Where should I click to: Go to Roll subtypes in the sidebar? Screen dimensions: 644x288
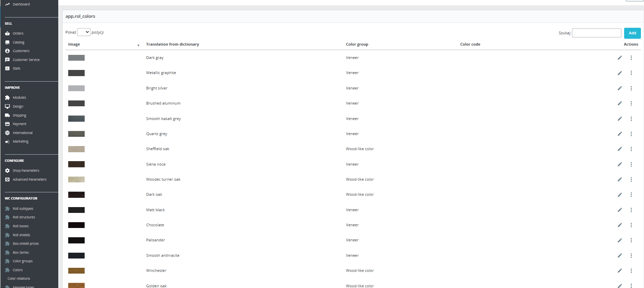pos(23,209)
